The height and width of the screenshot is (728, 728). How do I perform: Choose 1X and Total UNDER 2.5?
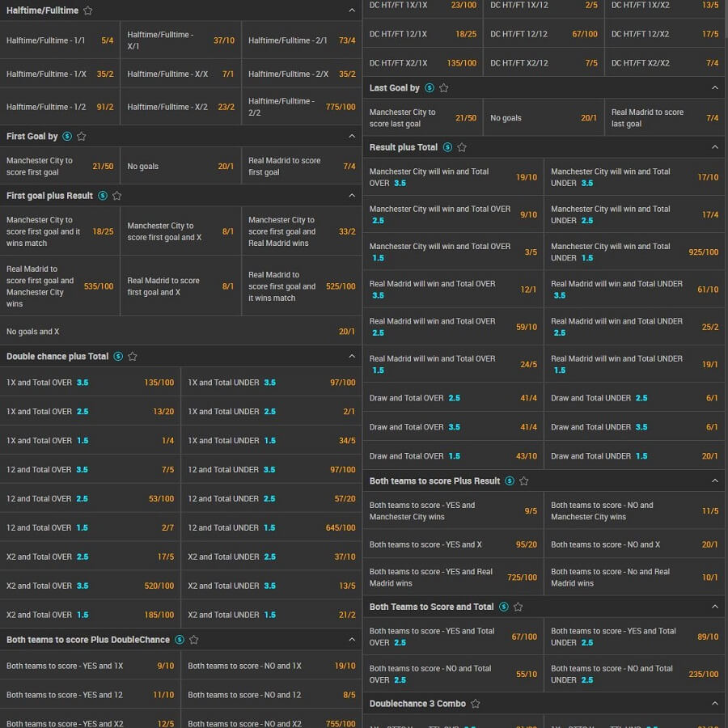[x=272, y=412]
